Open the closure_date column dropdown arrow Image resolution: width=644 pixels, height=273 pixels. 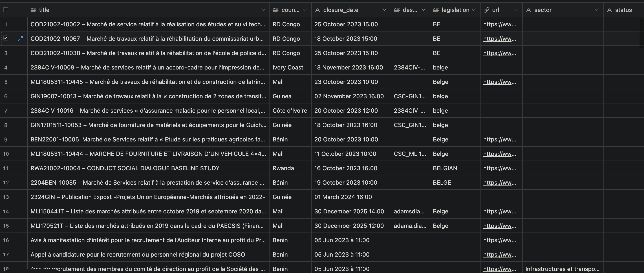pos(384,10)
